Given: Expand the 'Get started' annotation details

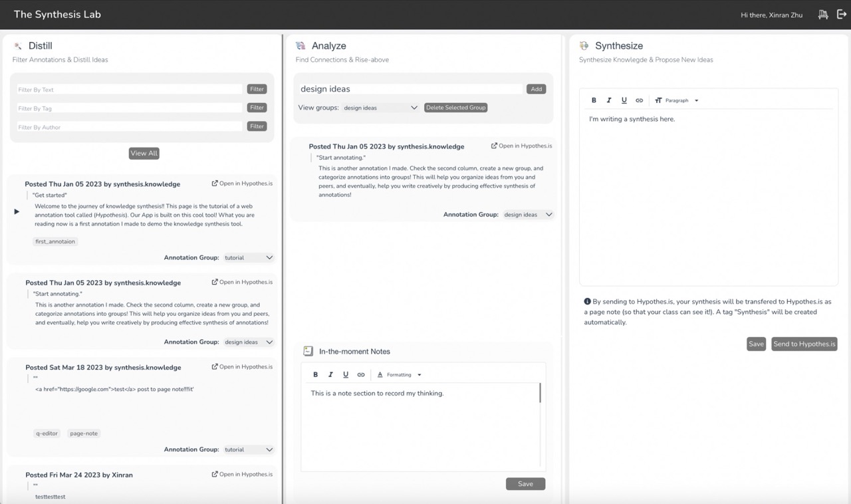Looking at the screenshot, I should tap(16, 211).
